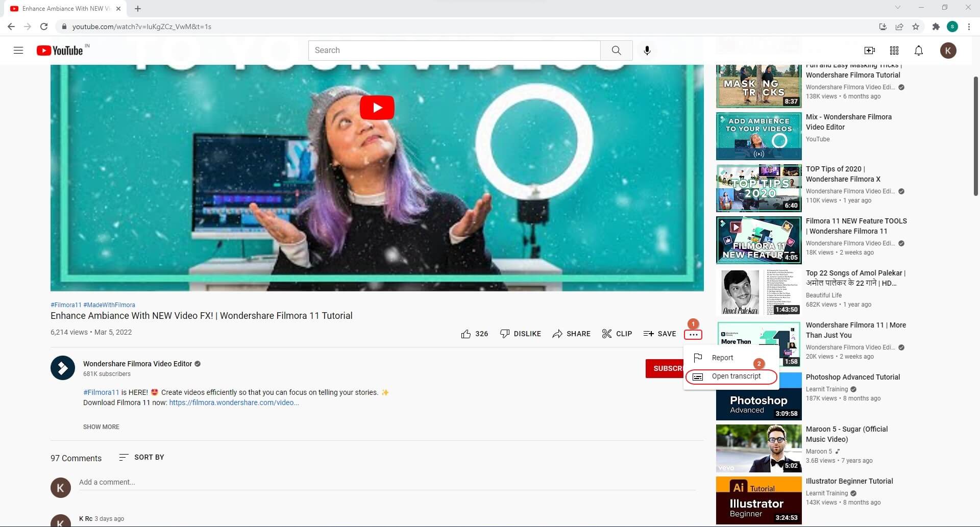Select Open transcript from the menu

pos(736,377)
